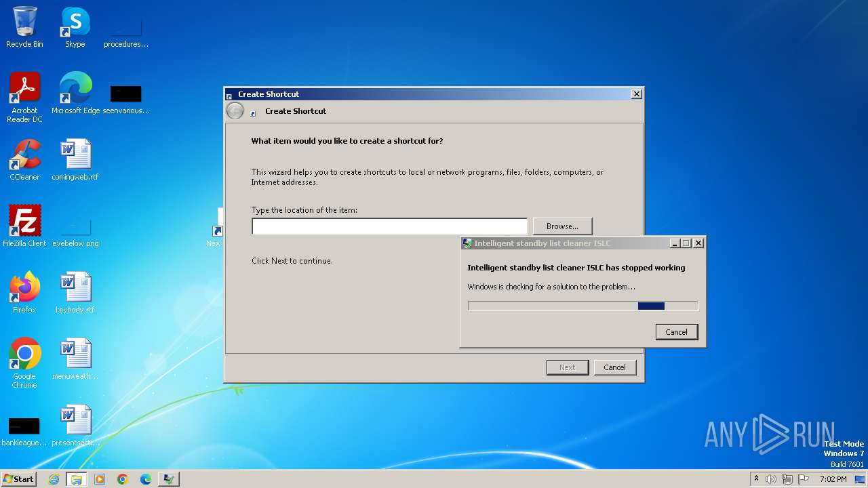Open Google Chrome desktop shortcut
Screen dimensions: 868x488
24,363
